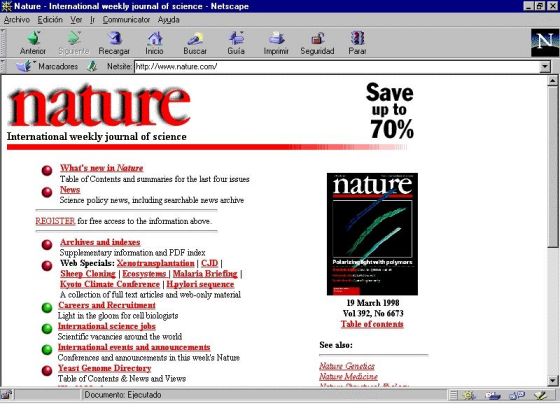Image resolution: width=560 pixels, height=420 pixels.
Task: Click the Nature magazine cover thumbnail
Action: click(372, 234)
